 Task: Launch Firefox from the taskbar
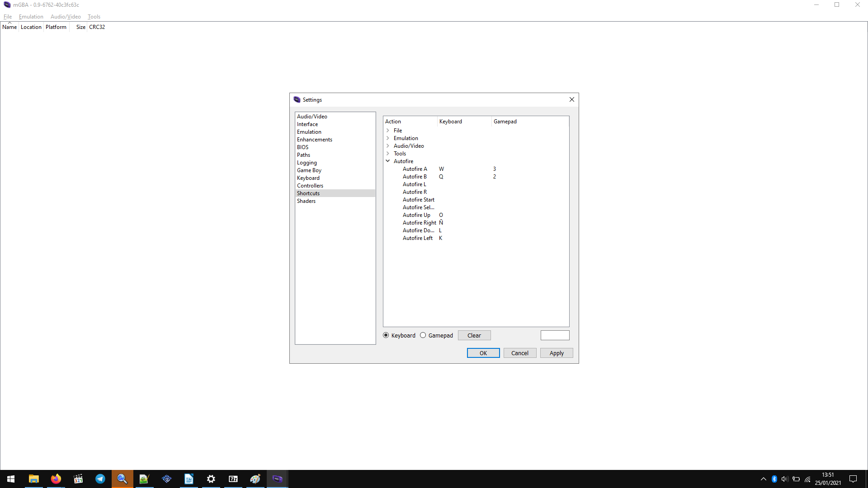(56, 479)
